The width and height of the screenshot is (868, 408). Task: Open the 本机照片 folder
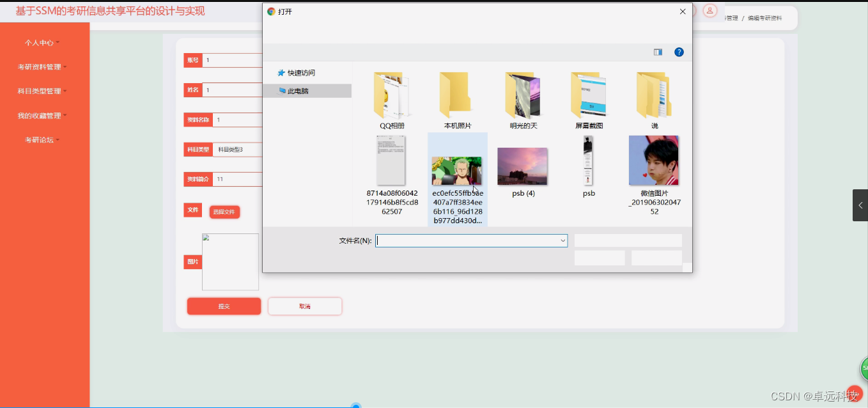pyautogui.click(x=456, y=96)
